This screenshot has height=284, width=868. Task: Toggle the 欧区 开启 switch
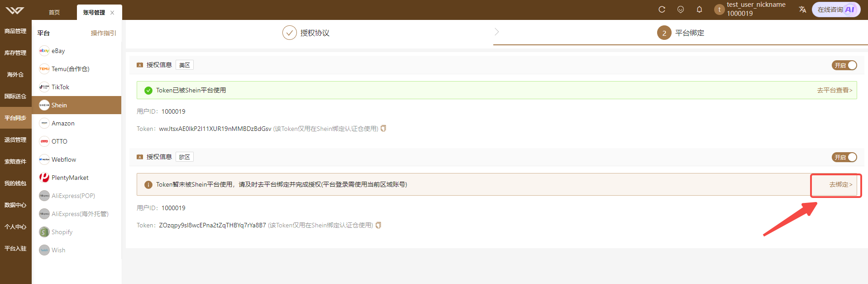[x=844, y=157]
